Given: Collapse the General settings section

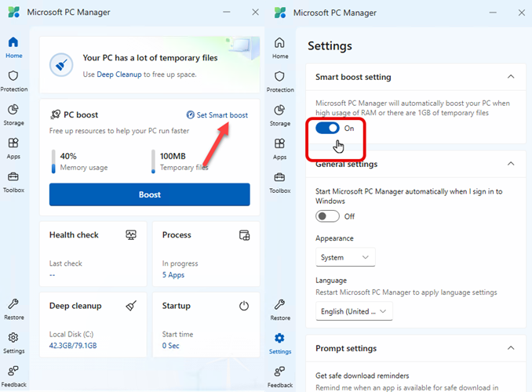Looking at the screenshot, I should [x=511, y=164].
